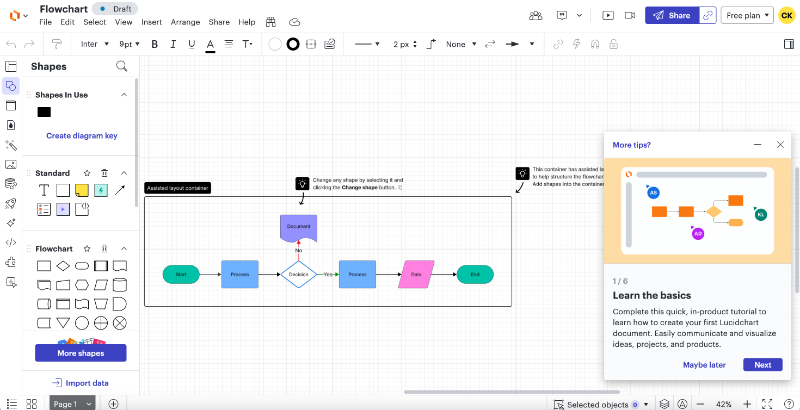Viewport: 800px width, 410px height.
Task: Click the zoom out minus button
Action: [x=701, y=404]
